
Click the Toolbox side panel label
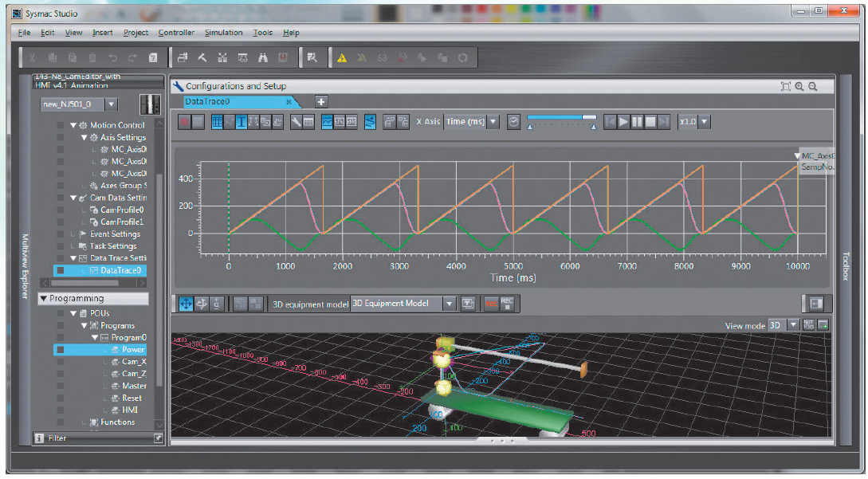(x=846, y=266)
